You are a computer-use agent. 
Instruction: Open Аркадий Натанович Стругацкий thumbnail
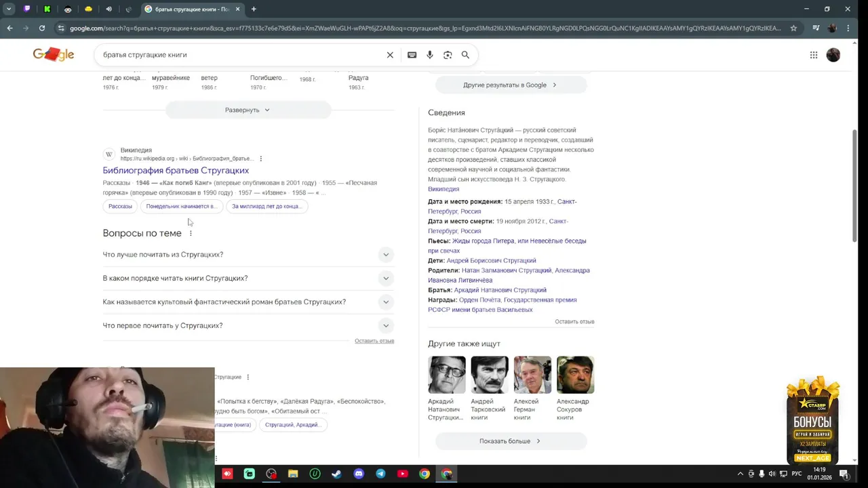tap(447, 375)
